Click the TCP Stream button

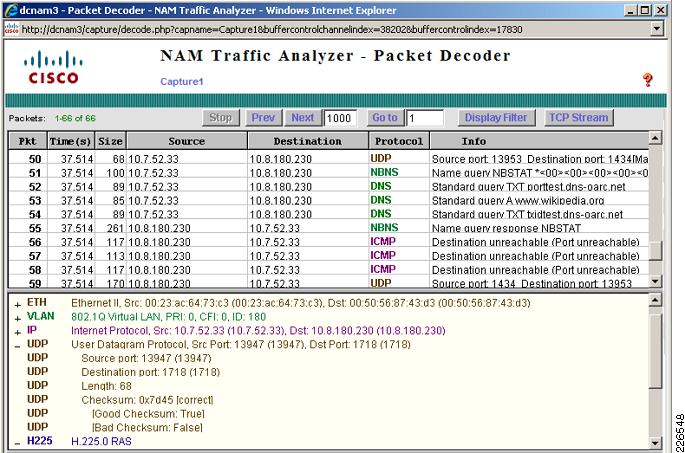(578, 118)
